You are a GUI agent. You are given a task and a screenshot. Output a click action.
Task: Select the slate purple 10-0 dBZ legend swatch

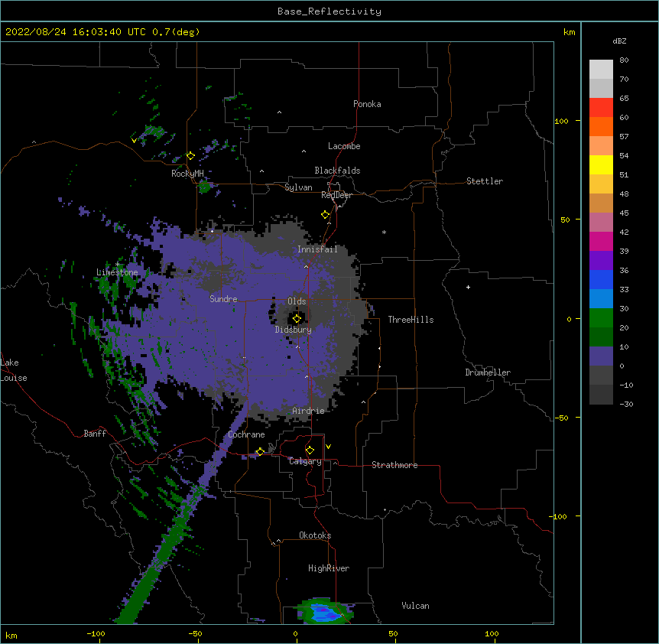pyautogui.click(x=601, y=356)
